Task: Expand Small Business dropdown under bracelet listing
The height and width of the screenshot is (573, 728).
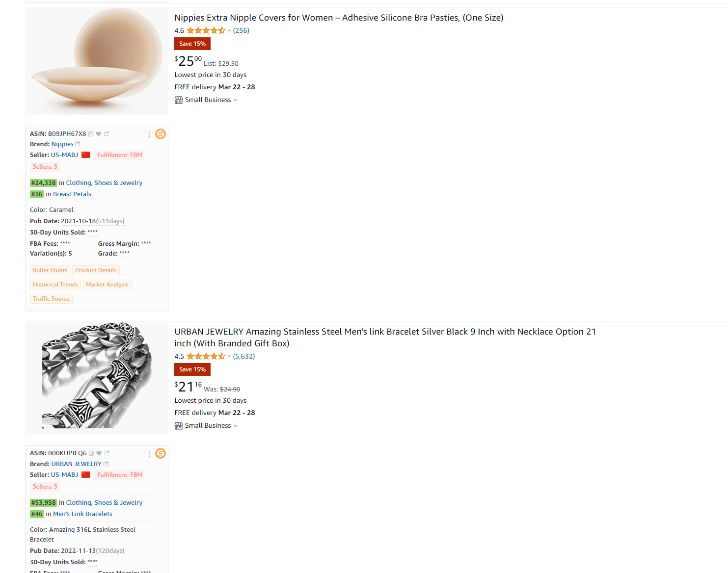Action: pyautogui.click(x=235, y=426)
